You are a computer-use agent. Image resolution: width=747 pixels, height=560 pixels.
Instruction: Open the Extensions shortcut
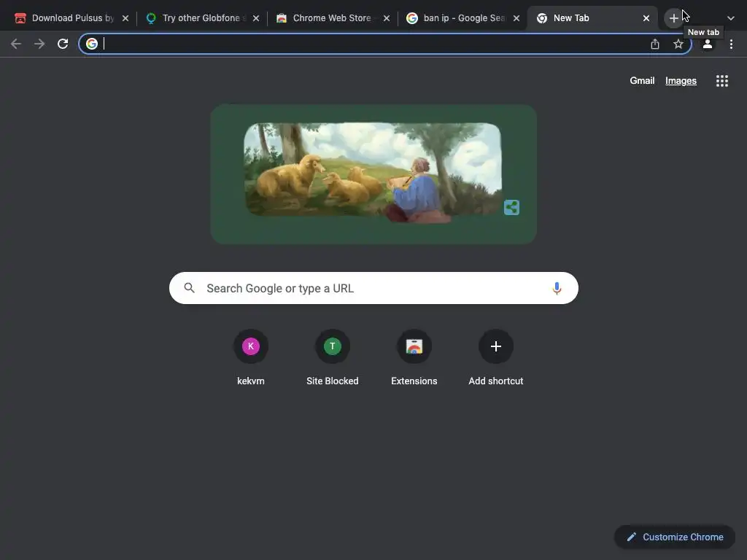pyautogui.click(x=414, y=357)
